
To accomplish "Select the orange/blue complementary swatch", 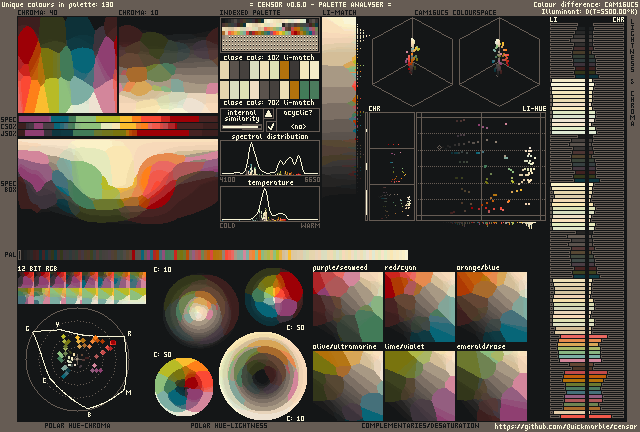I will [x=490, y=307].
